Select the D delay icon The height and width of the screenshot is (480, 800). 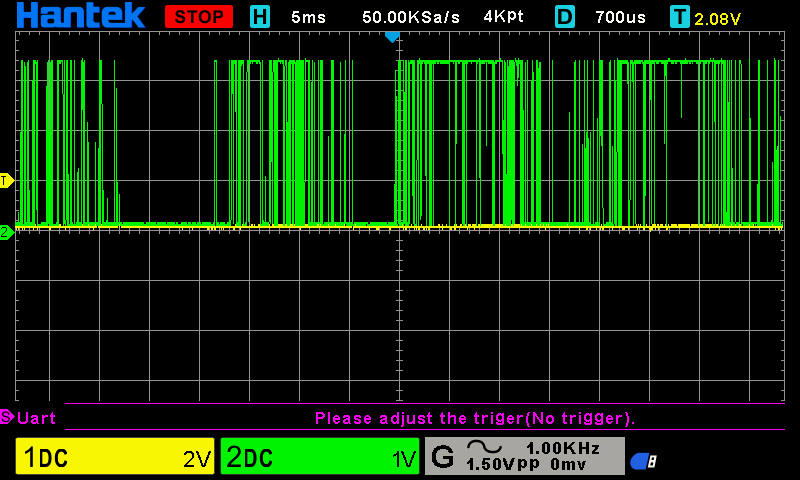[565, 17]
